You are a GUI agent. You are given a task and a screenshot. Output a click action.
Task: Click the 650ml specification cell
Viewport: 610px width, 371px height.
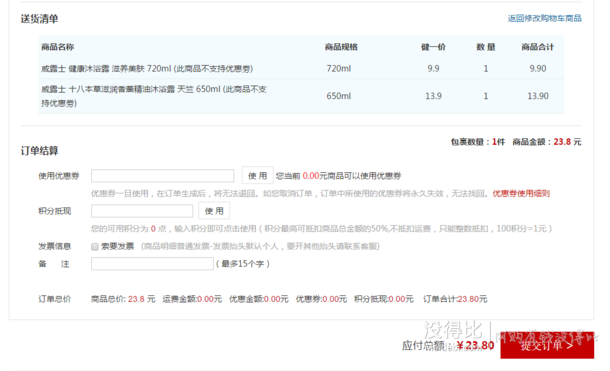click(338, 96)
